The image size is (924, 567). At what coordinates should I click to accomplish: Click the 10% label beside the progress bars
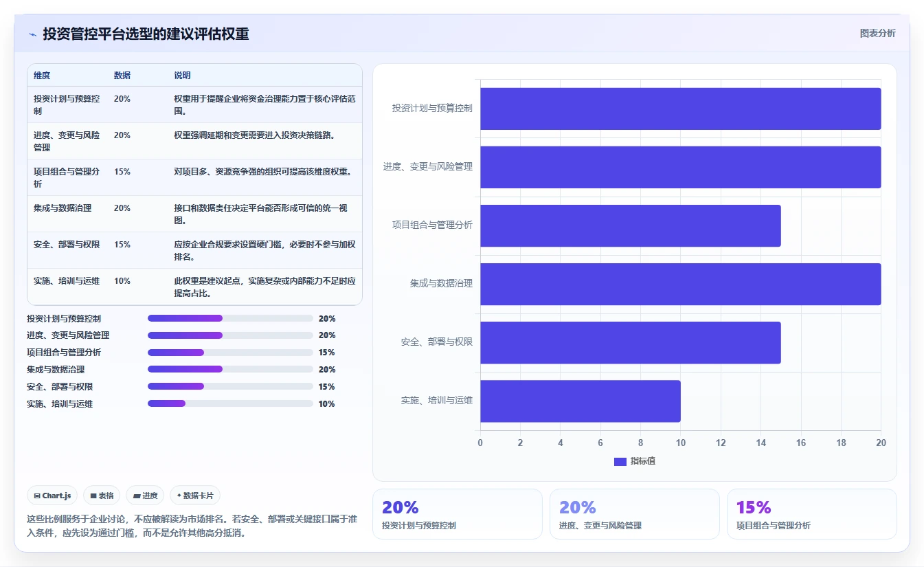(327, 403)
